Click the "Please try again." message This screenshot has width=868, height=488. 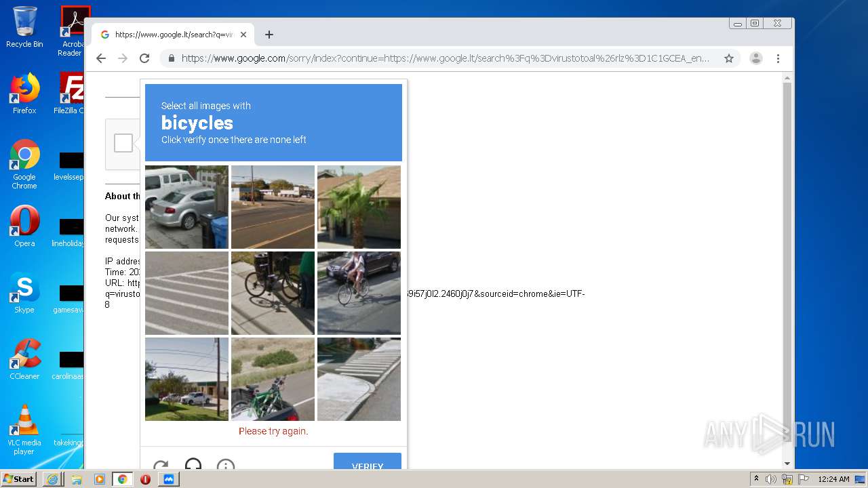[273, 431]
